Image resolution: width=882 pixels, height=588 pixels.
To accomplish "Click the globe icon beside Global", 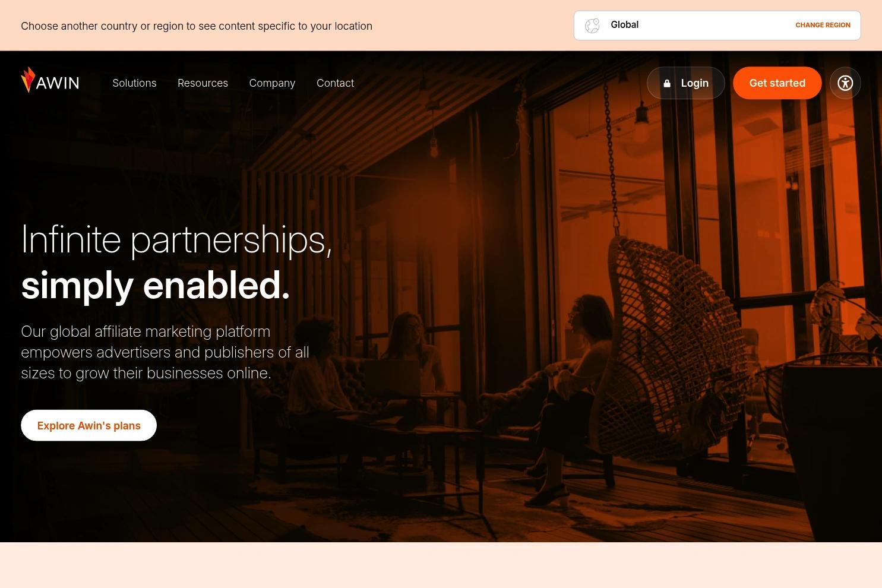I will coord(592,26).
